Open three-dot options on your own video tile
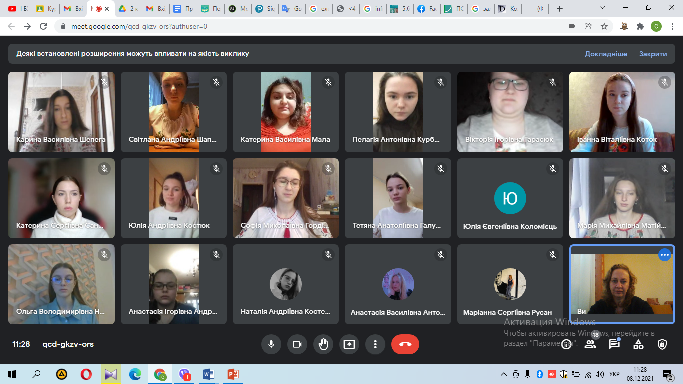Image resolution: width=683 pixels, height=384 pixels. pyautogui.click(x=664, y=255)
